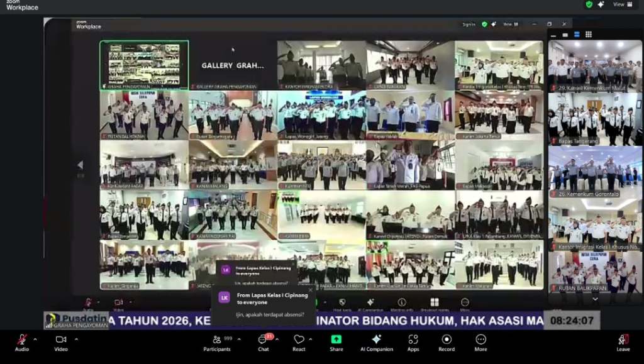Open the Apps panel
Screen dimensions: 644x364
(413, 340)
